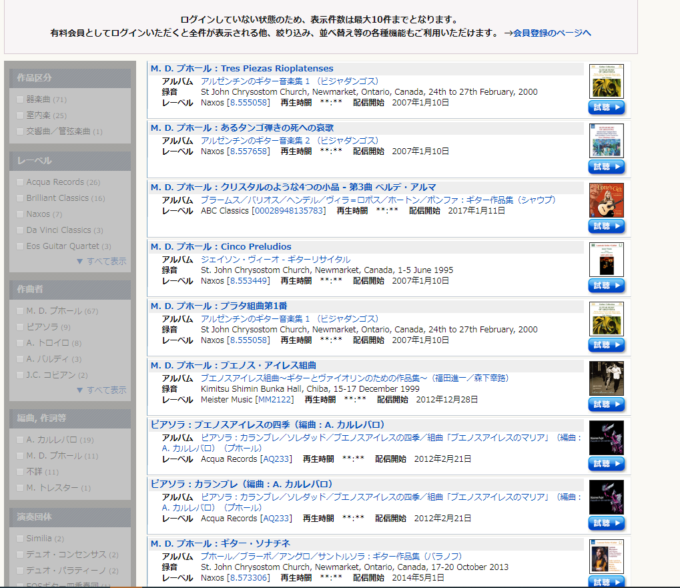The width and height of the screenshot is (680, 588).
Task: Enable the Naxos label checkbox
Action: point(20,214)
